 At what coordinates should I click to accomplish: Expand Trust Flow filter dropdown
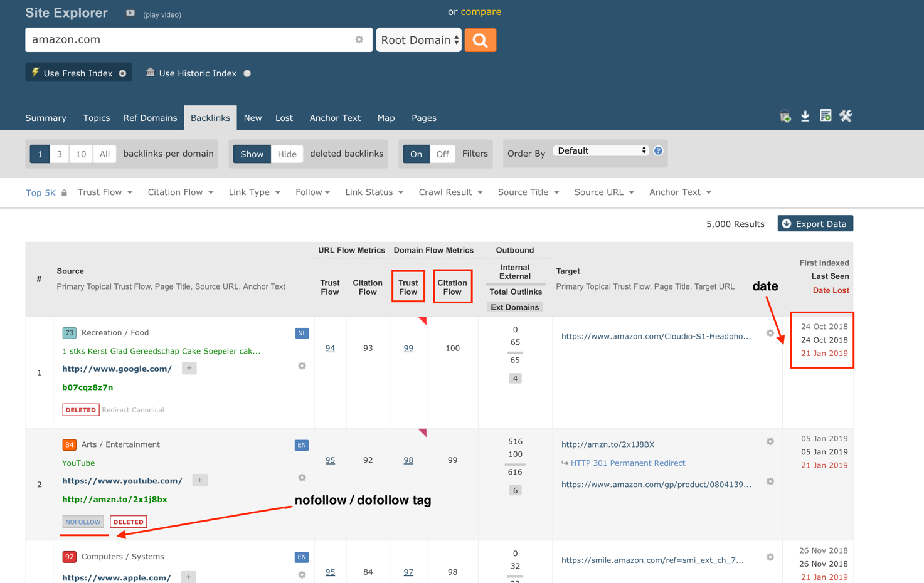click(x=105, y=192)
